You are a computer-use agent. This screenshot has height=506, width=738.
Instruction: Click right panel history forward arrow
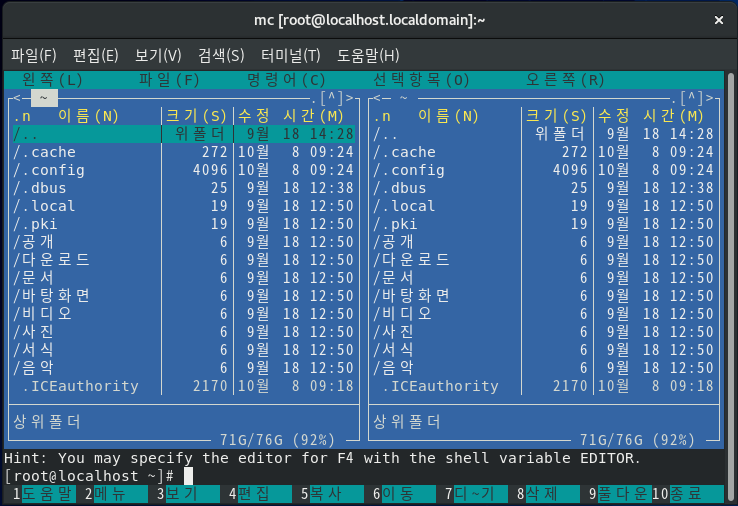coord(709,98)
